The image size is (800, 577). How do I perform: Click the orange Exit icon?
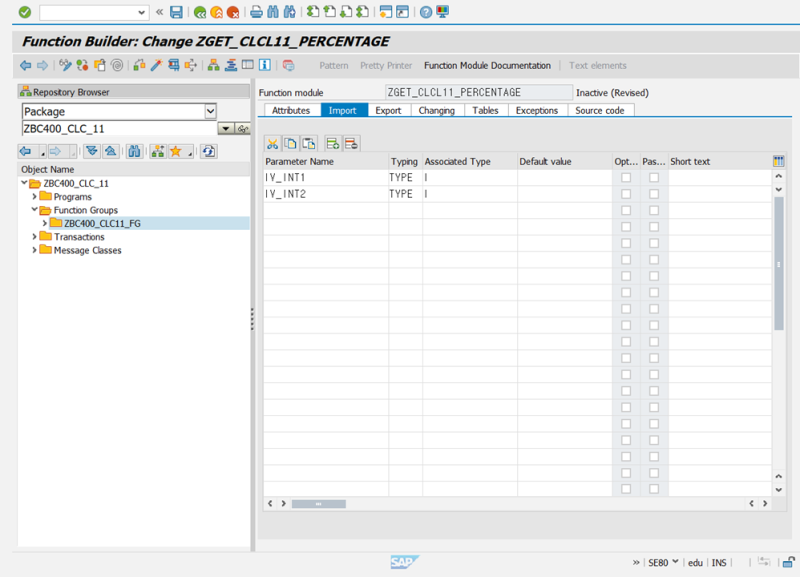tap(216, 12)
